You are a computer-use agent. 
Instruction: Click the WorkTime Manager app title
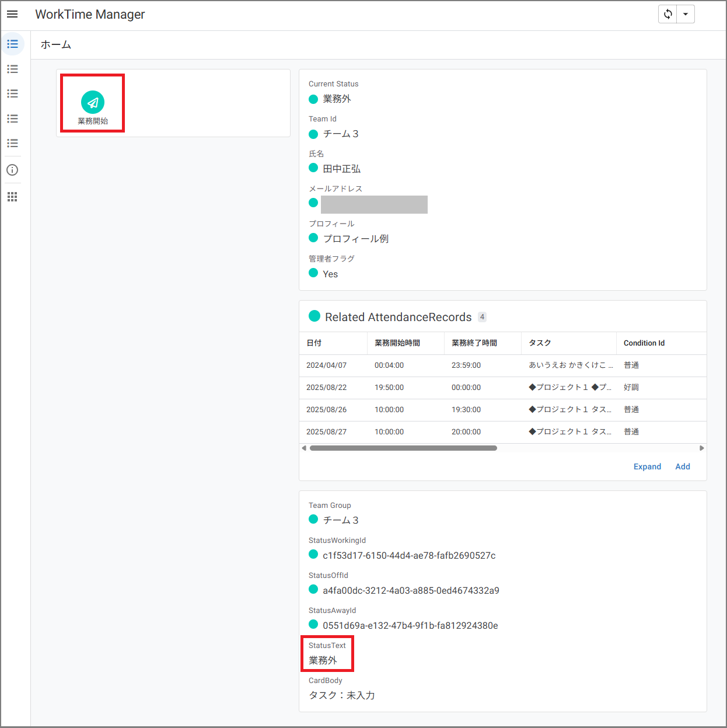[90, 15]
